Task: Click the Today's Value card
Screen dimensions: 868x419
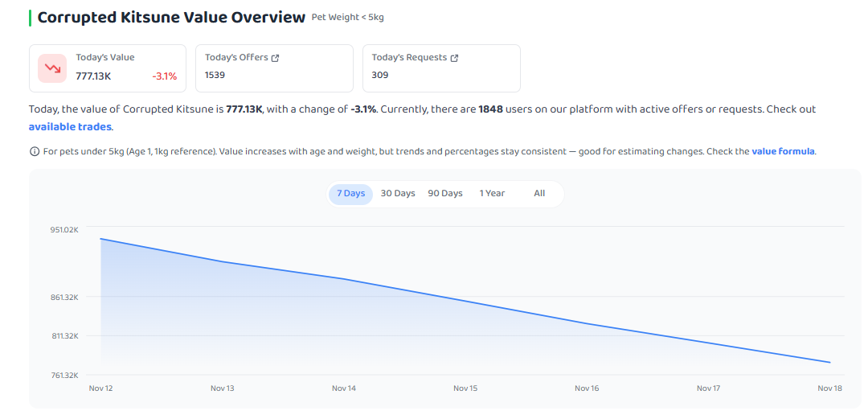Action: point(108,68)
